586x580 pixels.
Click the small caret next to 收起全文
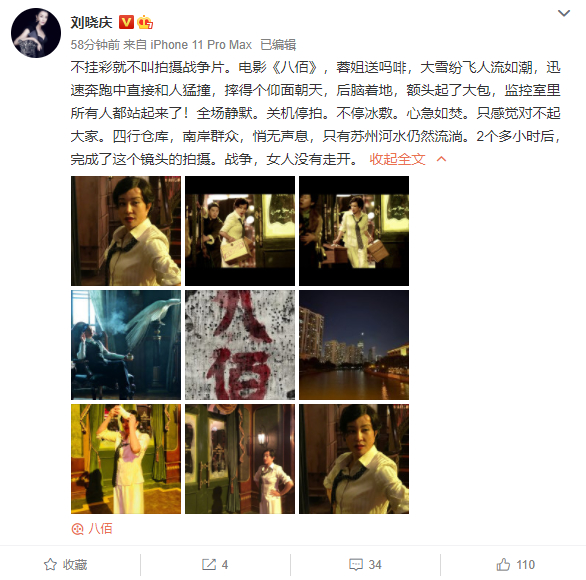point(441,159)
